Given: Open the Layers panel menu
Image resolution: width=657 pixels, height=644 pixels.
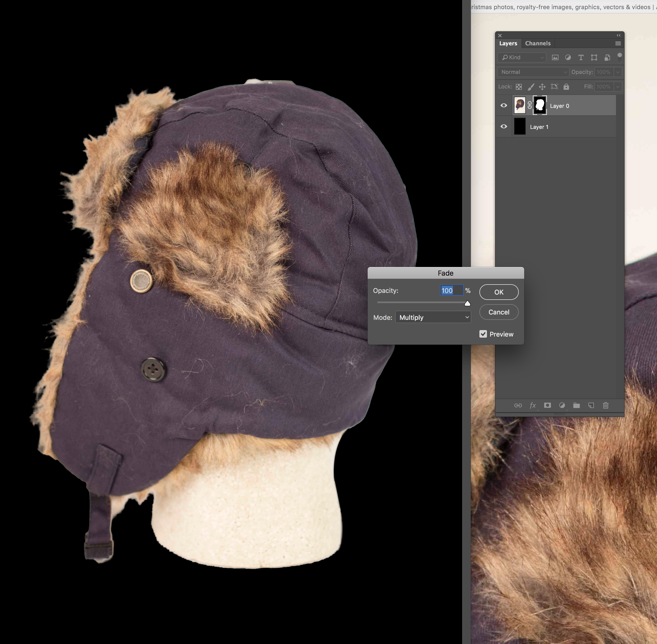Looking at the screenshot, I should pyautogui.click(x=618, y=43).
